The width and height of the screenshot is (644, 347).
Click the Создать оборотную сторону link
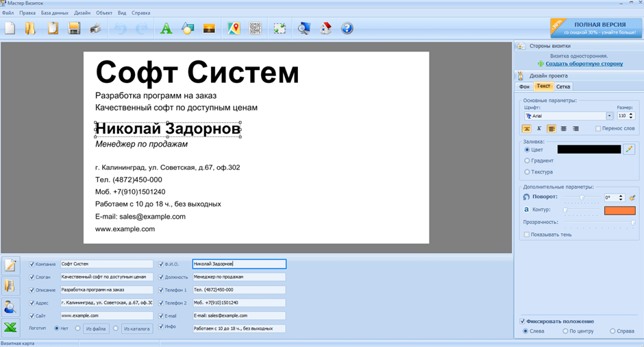click(x=584, y=64)
